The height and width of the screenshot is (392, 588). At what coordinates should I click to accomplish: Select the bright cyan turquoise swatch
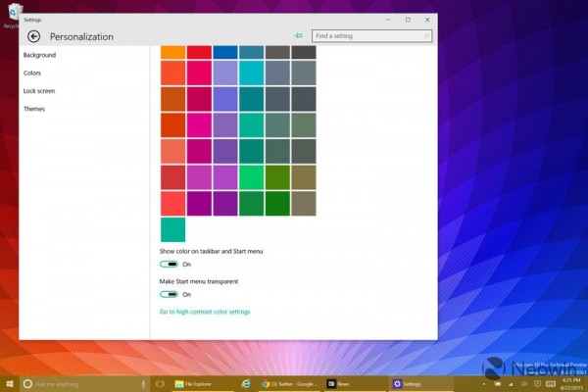point(251,73)
